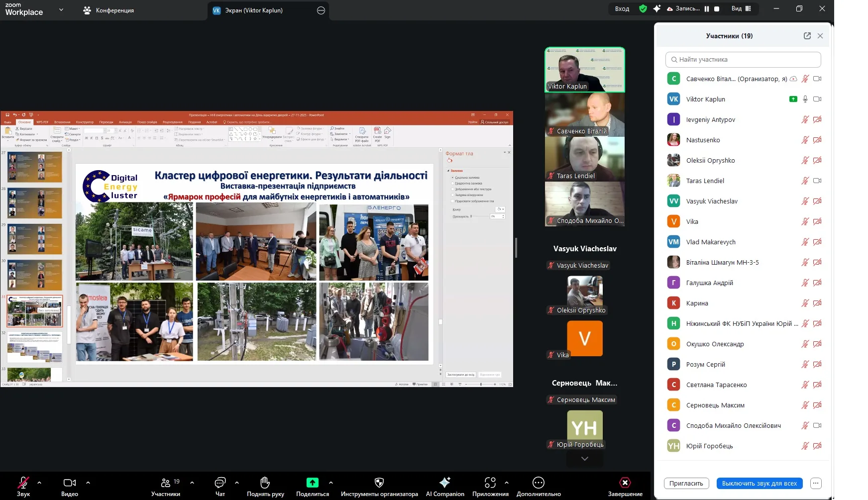Expand video options arrow next to Видео
The height and width of the screenshot is (500, 868).
pyautogui.click(x=88, y=483)
